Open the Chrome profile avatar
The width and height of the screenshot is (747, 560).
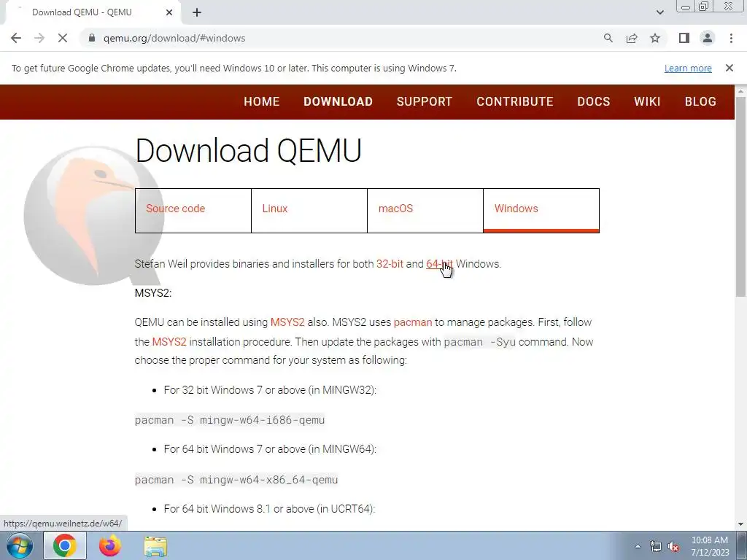point(708,38)
